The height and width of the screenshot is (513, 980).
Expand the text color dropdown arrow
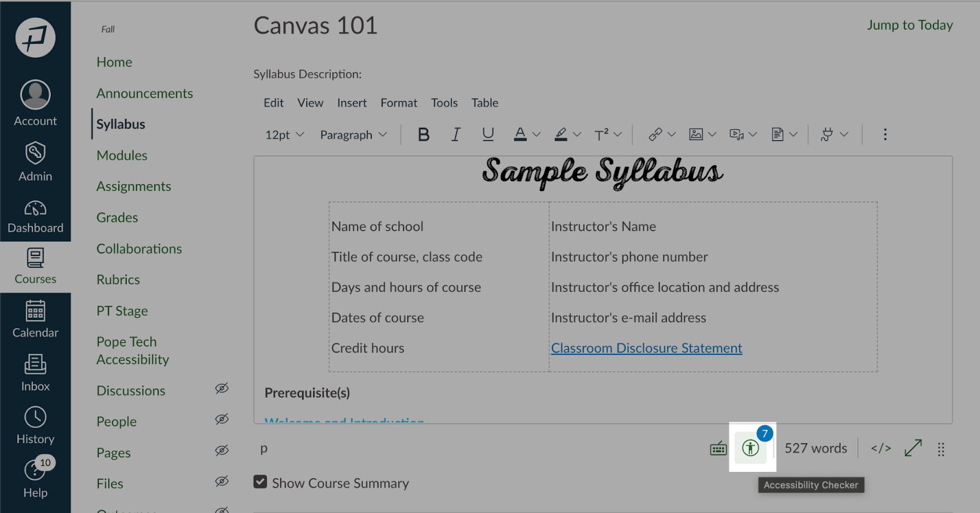coord(537,135)
